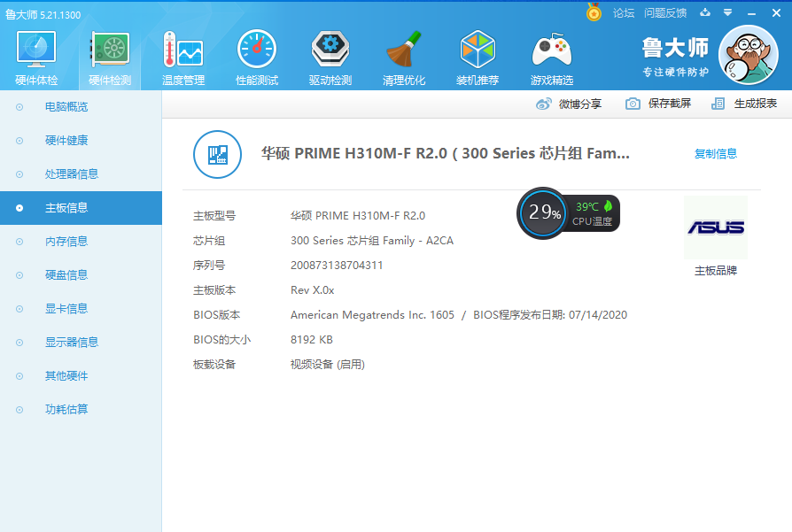
Task: Click board version Rev X.0x
Action: 312,290
